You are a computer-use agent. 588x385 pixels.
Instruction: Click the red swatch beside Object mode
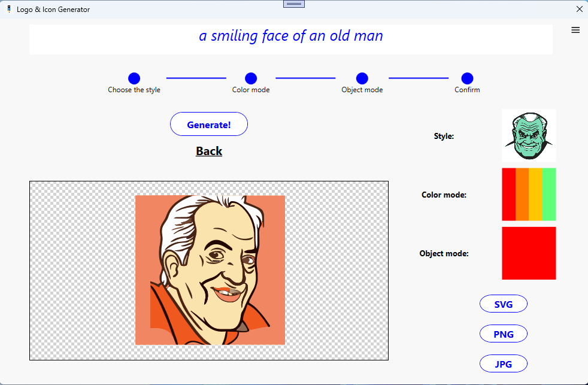click(x=529, y=253)
